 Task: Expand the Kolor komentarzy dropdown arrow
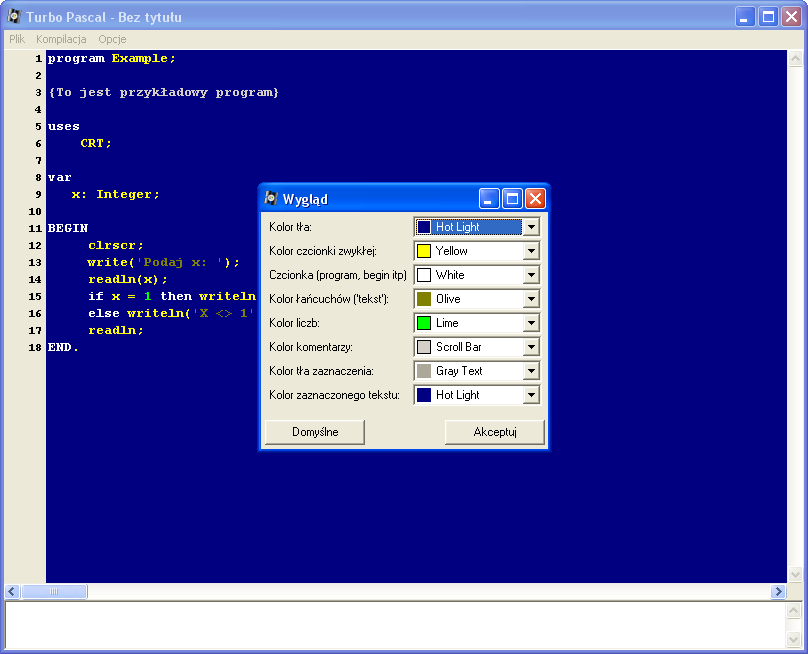[531, 347]
